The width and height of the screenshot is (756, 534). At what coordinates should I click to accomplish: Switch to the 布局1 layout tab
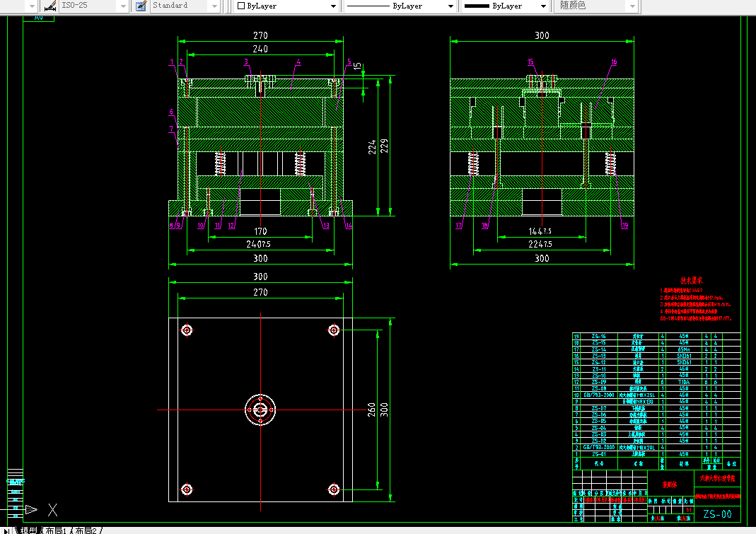click(x=55, y=530)
